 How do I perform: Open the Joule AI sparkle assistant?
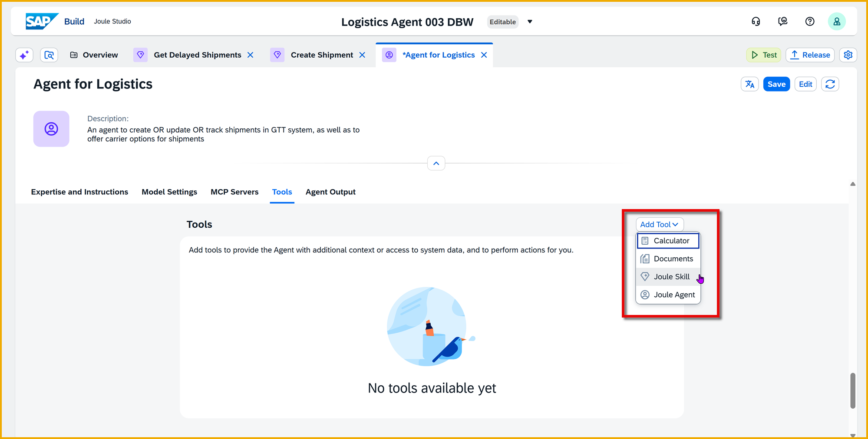click(24, 55)
